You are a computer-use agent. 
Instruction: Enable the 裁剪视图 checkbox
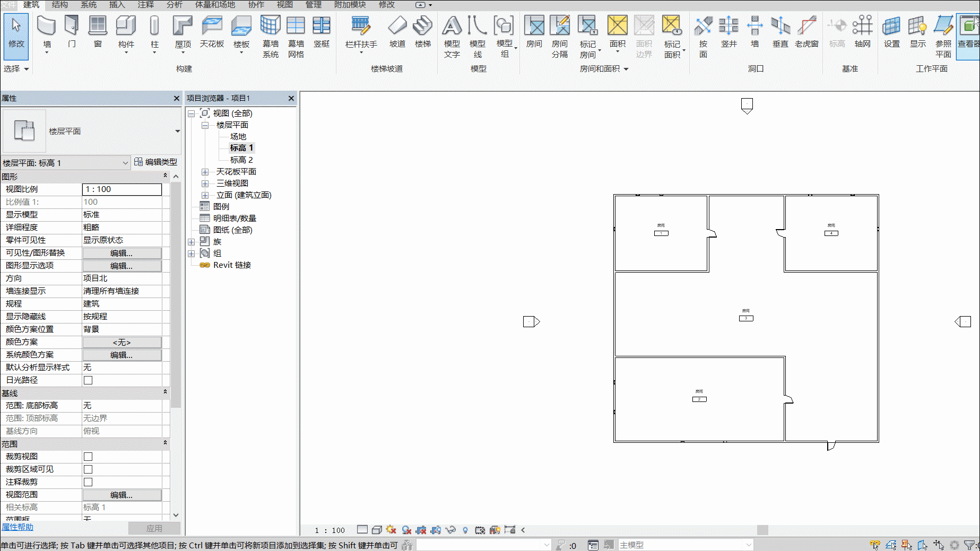[88, 457]
